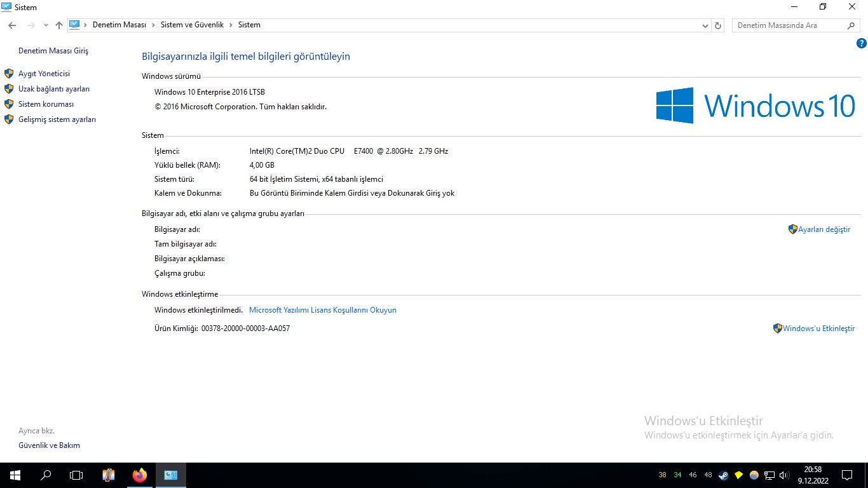Click the shield icon beside Sistem koruması
Image resolution: width=868 pixels, height=488 pixels.
coord(9,104)
